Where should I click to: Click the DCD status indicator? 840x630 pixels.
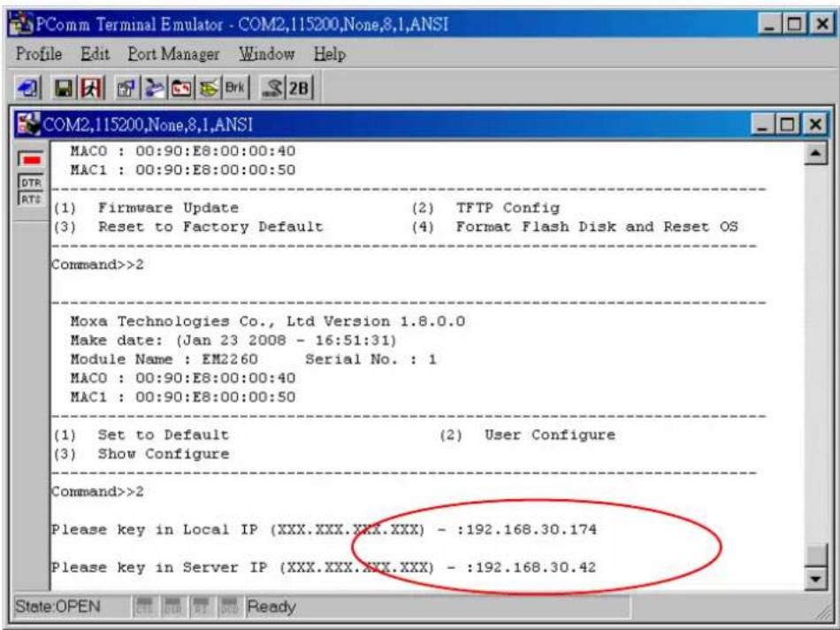229,607
